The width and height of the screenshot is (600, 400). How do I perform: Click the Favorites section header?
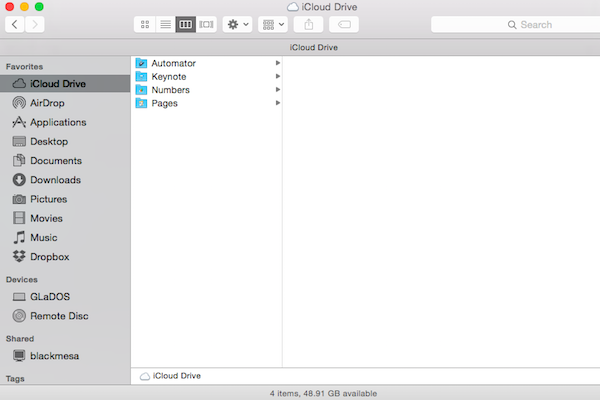coord(24,67)
